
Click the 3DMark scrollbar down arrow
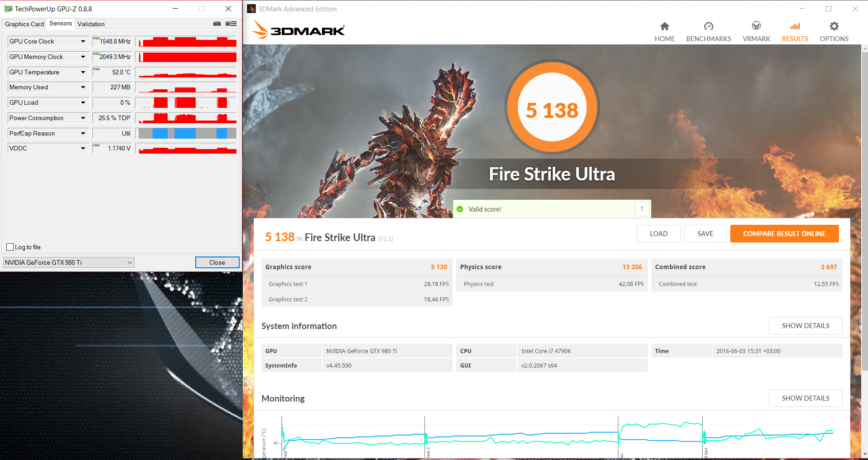[x=864, y=454]
